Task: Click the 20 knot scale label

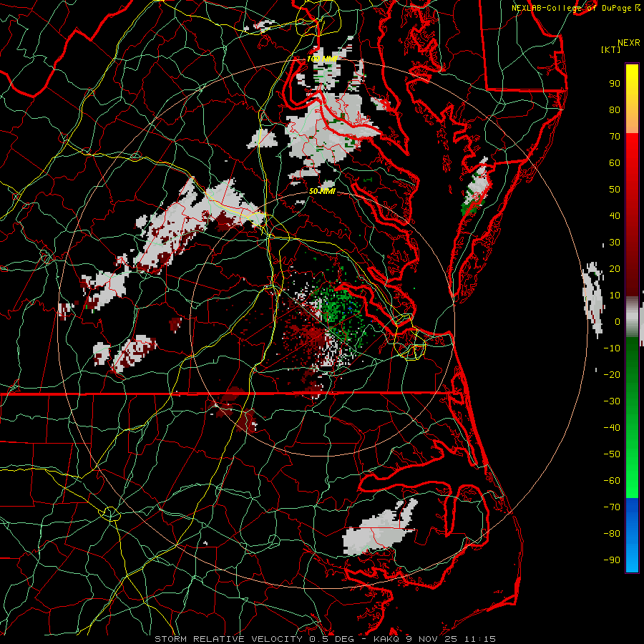Action: coord(615,269)
